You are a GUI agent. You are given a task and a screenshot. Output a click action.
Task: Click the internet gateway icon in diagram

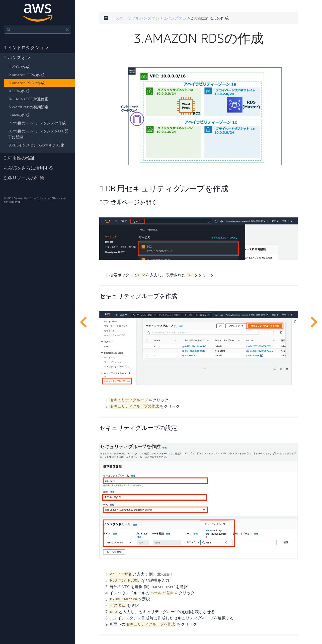[x=137, y=119]
